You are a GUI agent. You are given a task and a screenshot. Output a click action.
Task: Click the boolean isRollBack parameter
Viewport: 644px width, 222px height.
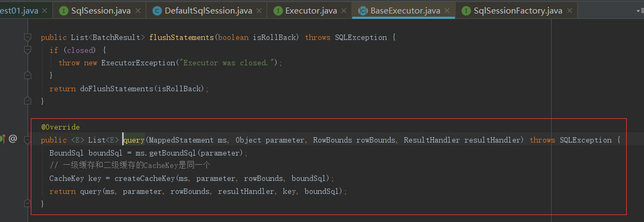(257, 37)
